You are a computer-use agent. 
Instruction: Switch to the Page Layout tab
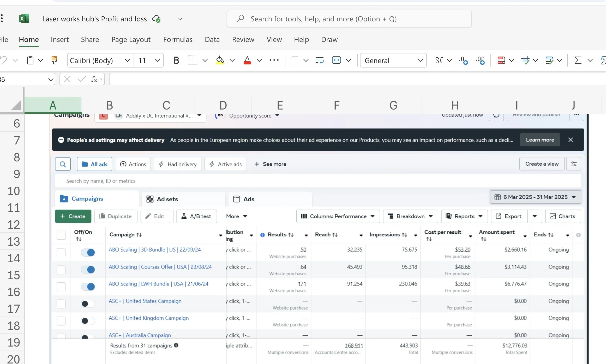coord(131,39)
